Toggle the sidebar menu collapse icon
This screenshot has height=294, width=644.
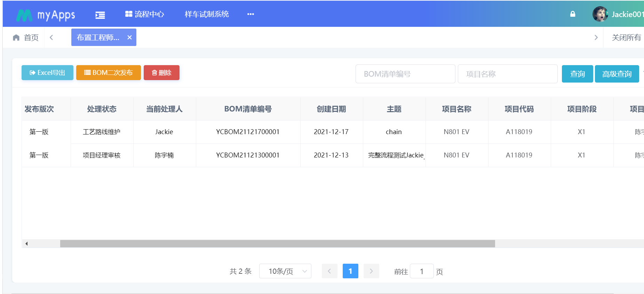click(x=100, y=15)
